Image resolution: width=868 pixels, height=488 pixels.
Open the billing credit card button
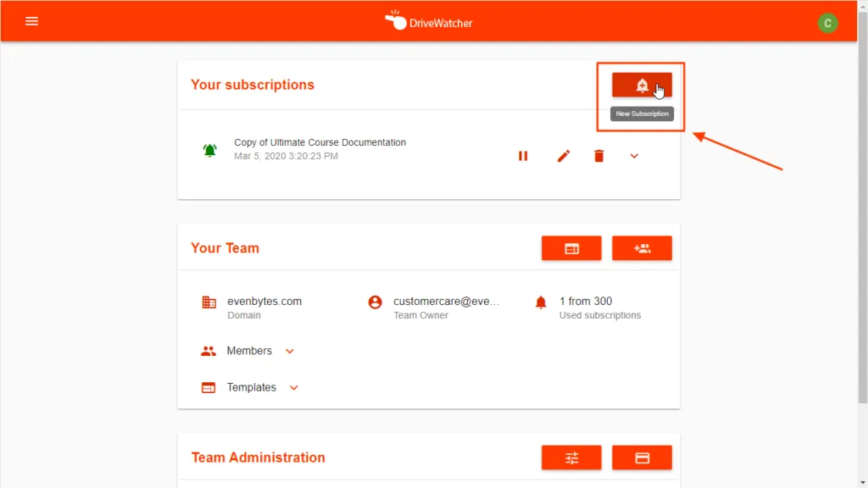pos(642,457)
